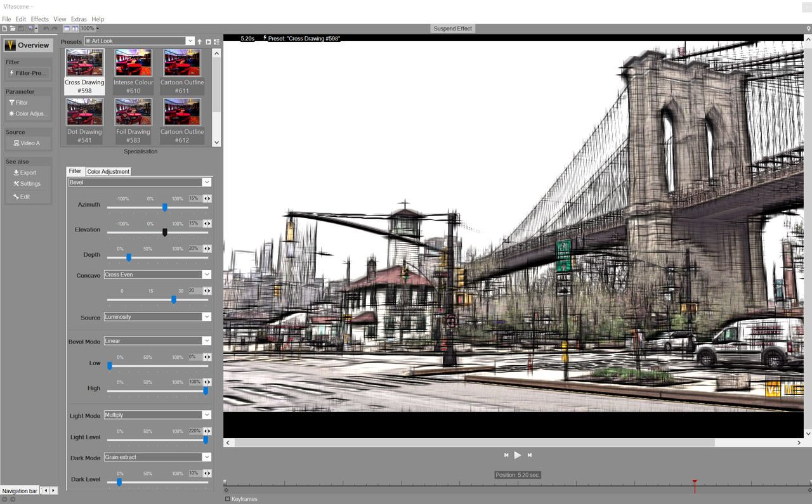
Task: Click the Overview button
Action: (28, 46)
